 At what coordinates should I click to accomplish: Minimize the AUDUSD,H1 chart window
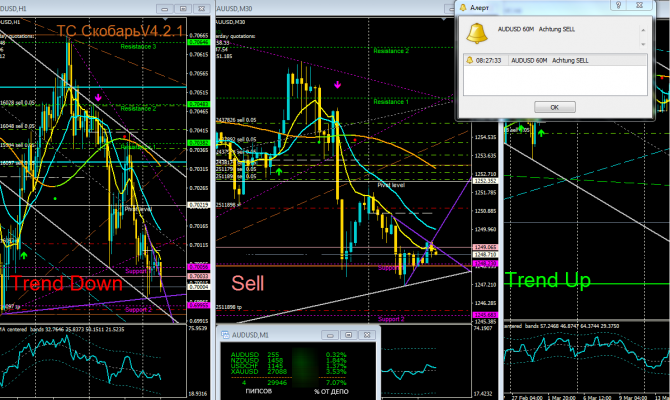tap(165, 9)
